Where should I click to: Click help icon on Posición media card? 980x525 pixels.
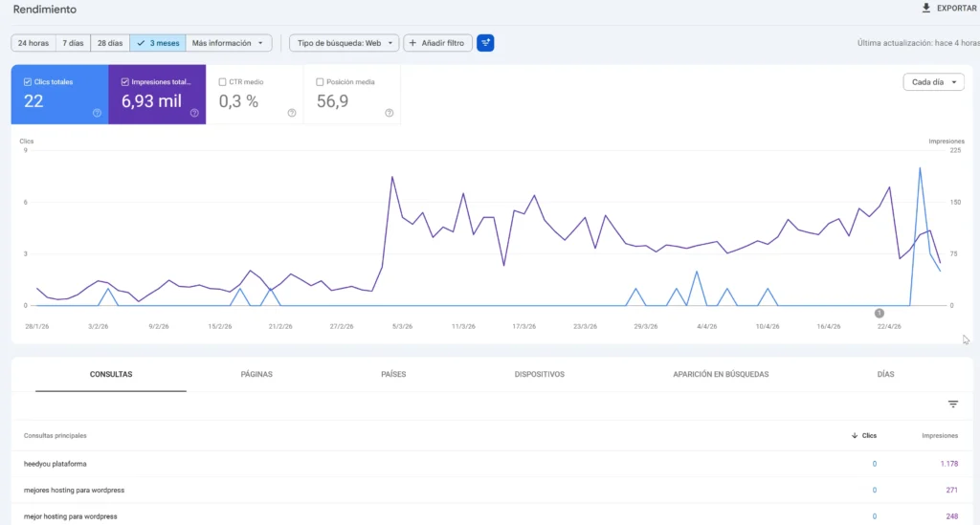coord(389,113)
